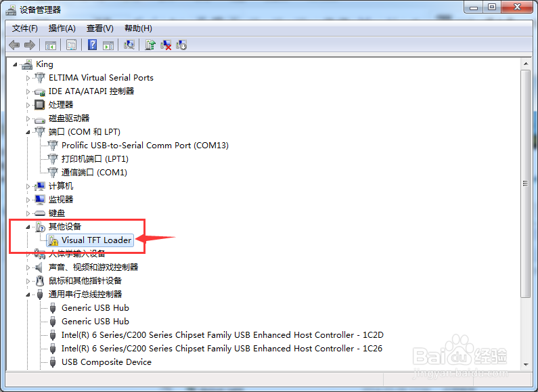Click the 鼠标和其他指针设备 label
The image size is (538, 392).
[85, 281]
